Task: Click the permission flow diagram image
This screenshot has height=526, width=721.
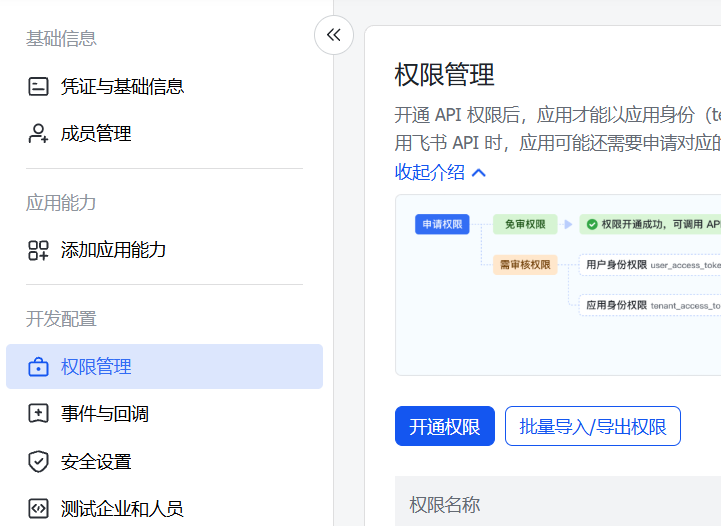Action: (558, 285)
